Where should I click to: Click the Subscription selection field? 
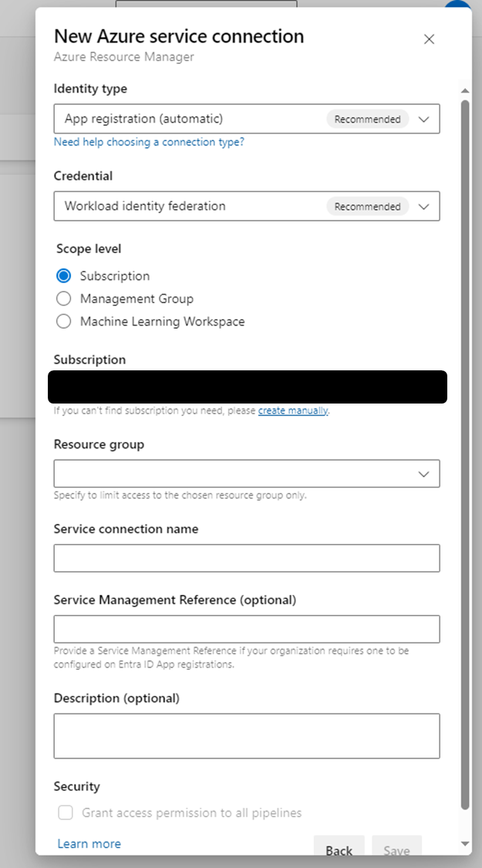click(x=247, y=387)
